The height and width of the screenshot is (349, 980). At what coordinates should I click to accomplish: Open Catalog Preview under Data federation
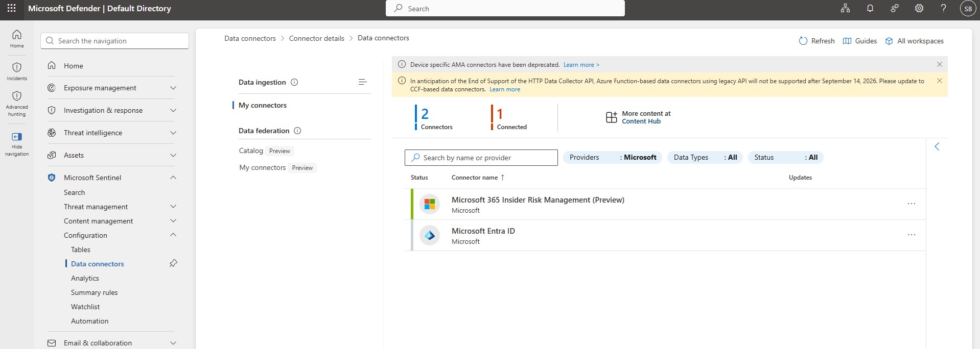266,151
